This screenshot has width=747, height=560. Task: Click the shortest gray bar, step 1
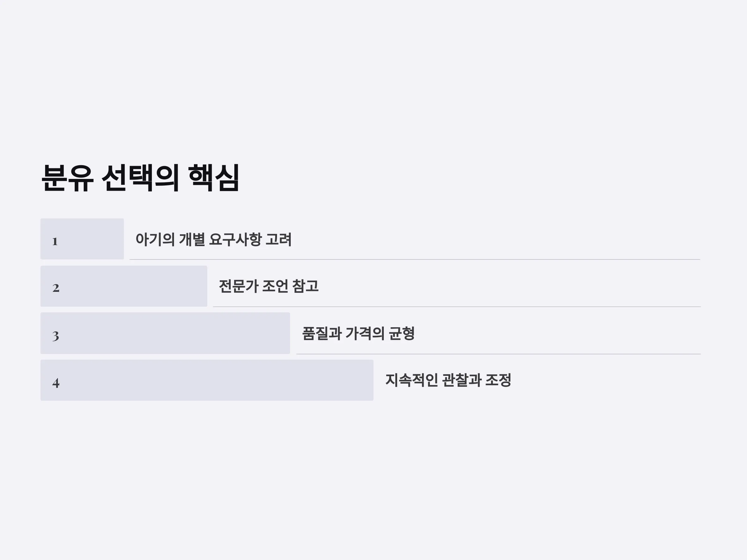82,239
